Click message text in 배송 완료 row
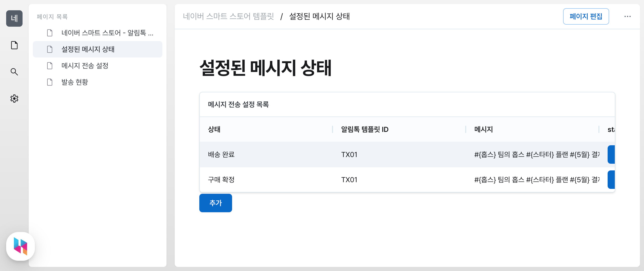The image size is (644, 271). coord(537,154)
